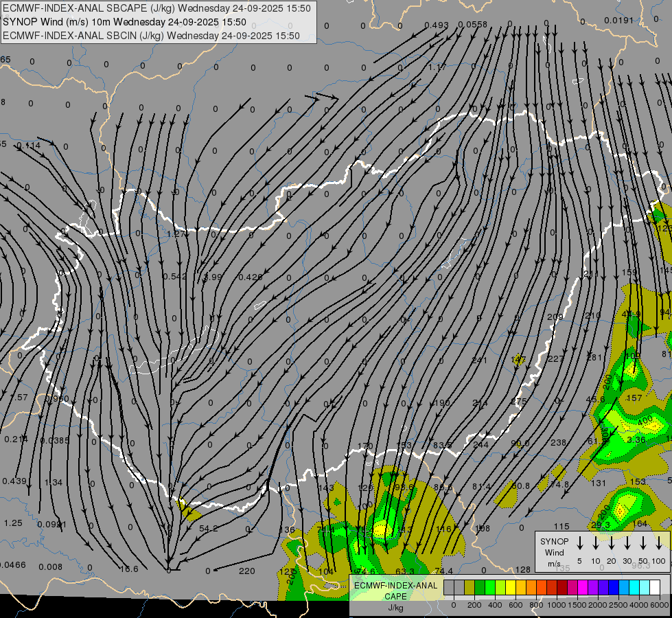Click the 20 m/s wind arrow in legend
This screenshot has height=618, width=672.
pyautogui.click(x=611, y=543)
